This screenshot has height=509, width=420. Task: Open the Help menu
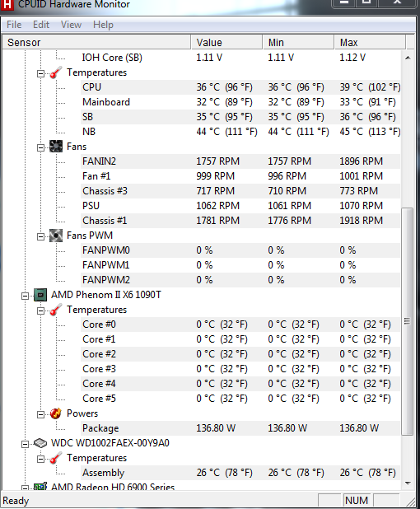coord(103,25)
